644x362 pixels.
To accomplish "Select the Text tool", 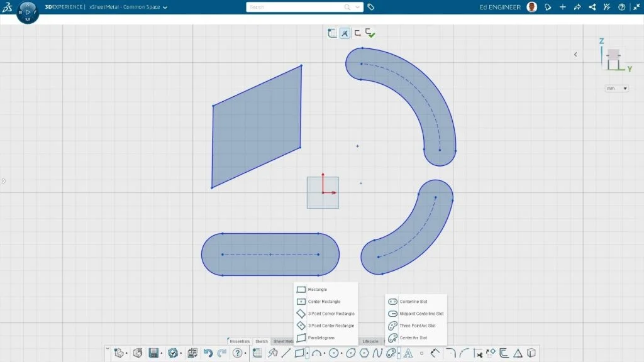I will 408,353.
